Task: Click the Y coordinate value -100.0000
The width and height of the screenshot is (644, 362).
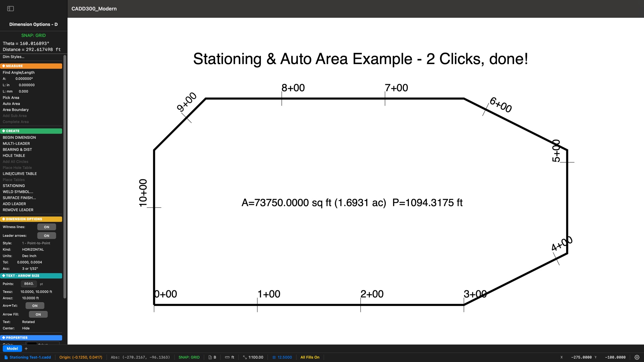Action: tap(615, 357)
